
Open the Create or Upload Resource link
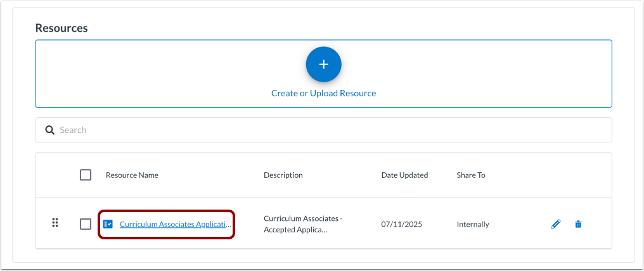324,94
